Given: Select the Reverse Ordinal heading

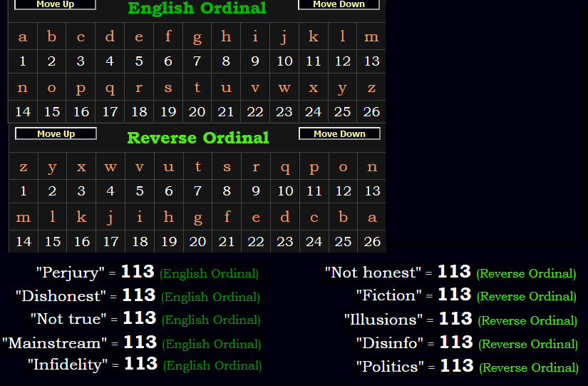Looking at the screenshot, I should 198,138.
